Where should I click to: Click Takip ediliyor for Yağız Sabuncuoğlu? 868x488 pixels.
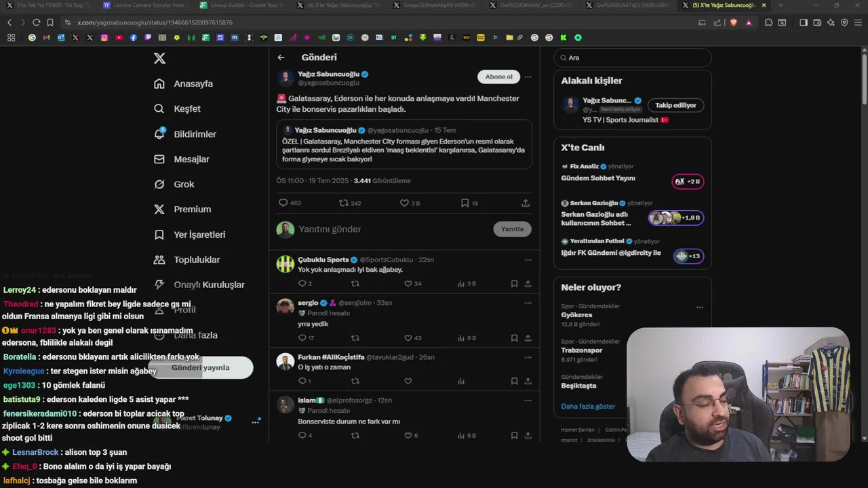coord(675,105)
